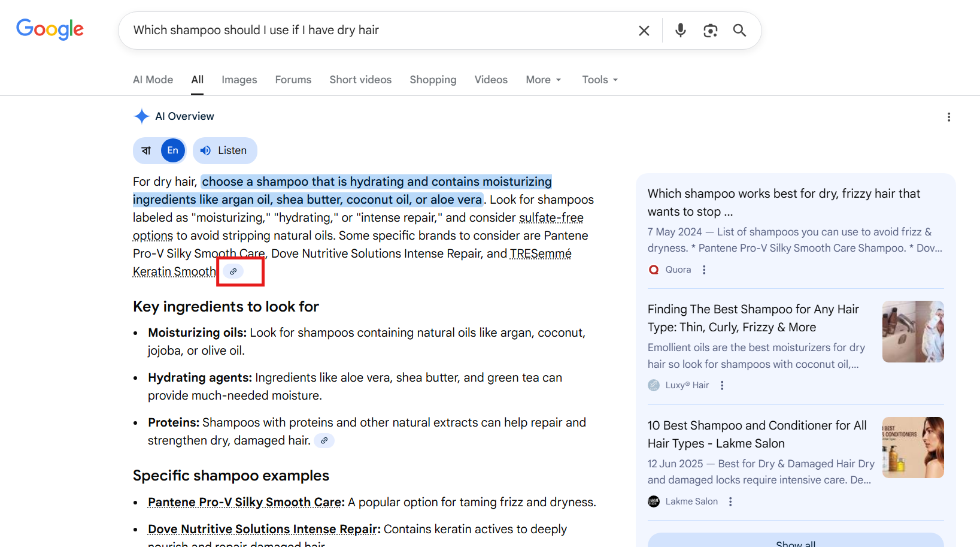Viewport: 980px width, 547px height.
Task: Open Dove Nutritive Solutions Intense Repair link
Action: point(263,529)
